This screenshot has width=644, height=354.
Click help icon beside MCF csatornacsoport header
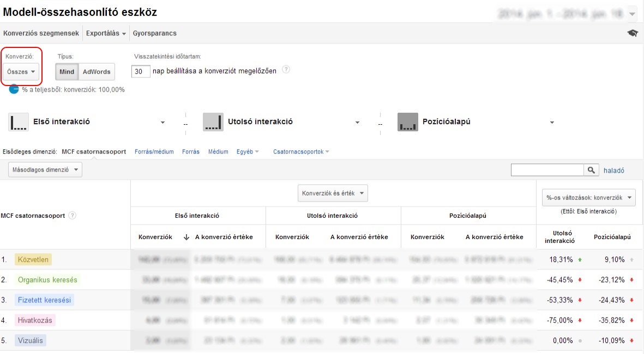[73, 215]
